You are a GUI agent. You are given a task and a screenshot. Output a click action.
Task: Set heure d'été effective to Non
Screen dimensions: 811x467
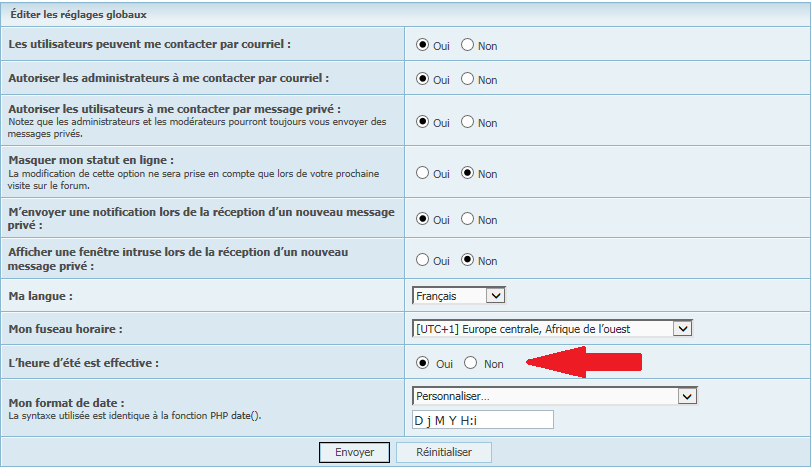tap(471, 363)
